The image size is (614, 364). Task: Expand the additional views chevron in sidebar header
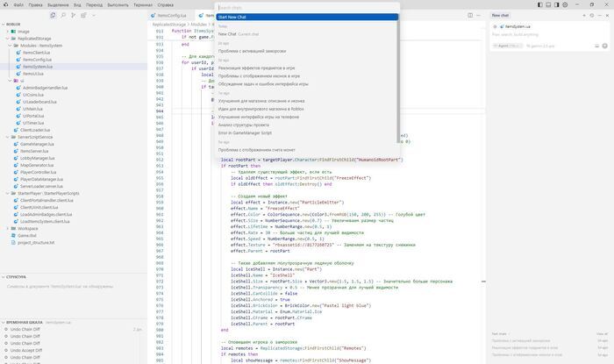[x=94, y=15]
